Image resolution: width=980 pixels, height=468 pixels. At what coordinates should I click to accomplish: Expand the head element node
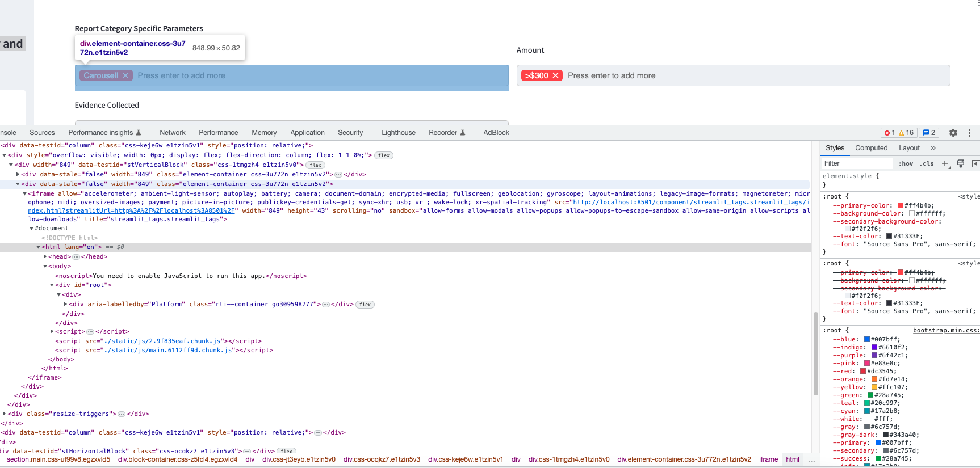[45, 257]
